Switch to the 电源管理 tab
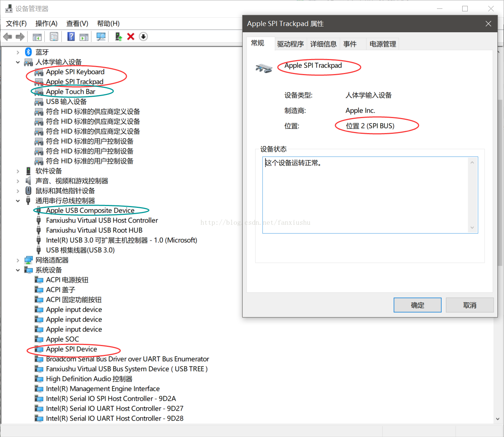This screenshot has height=437, width=504. coord(383,44)
